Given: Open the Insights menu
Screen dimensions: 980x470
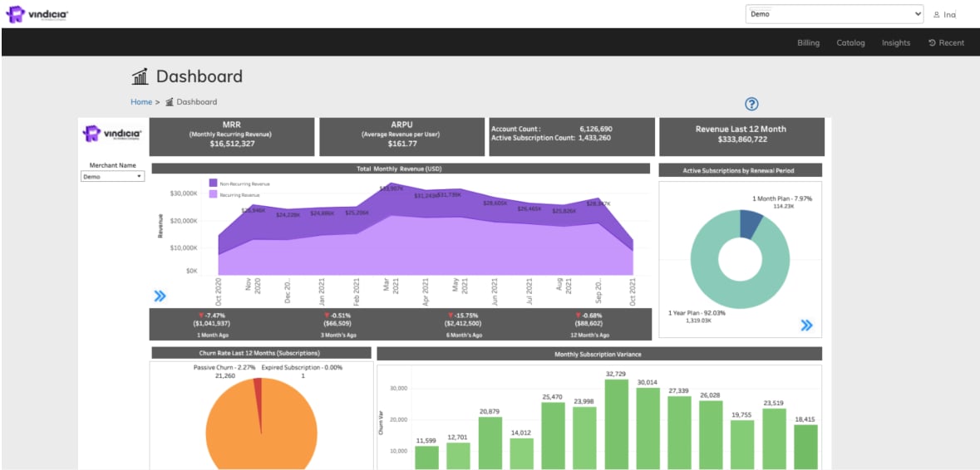Looking at the screenshot, I should tap(895, 43).
